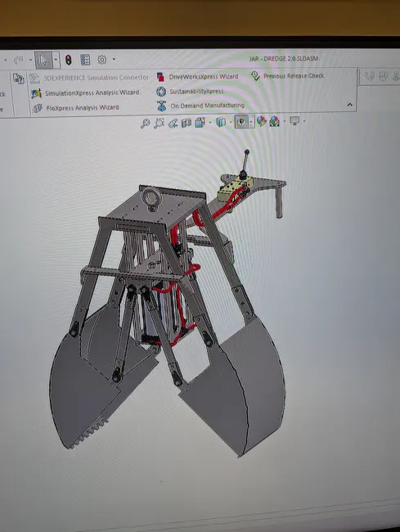Open On Demand Manufacturing
The width and height of the screenshot is (400, 532).
tap(200, 106)
